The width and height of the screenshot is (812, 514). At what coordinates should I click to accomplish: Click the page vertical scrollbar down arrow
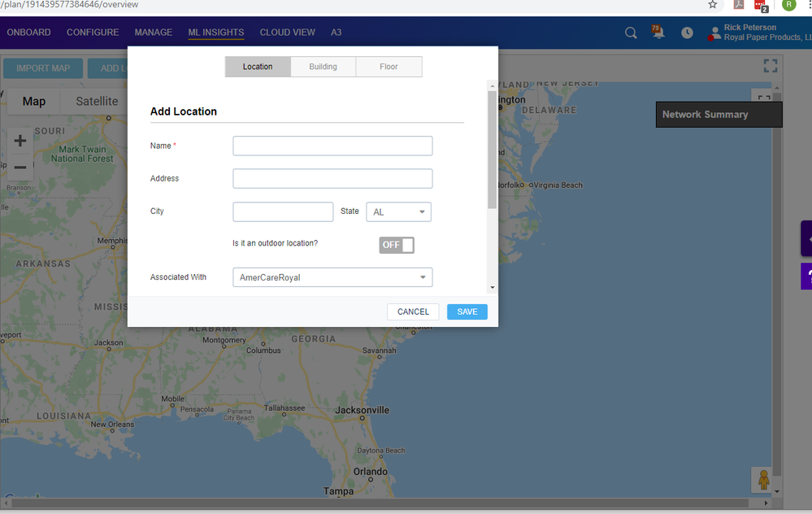pyautogui.click(x=777, y=491)
